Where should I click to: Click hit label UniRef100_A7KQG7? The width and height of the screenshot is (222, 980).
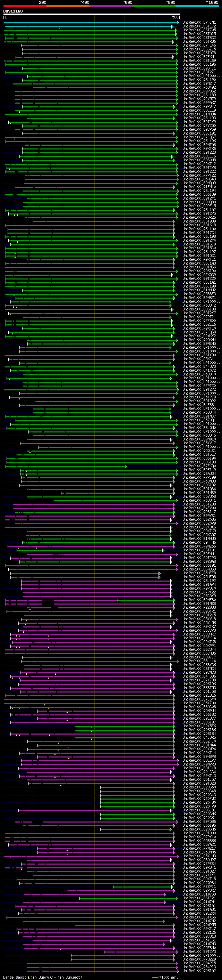[199, 137]
